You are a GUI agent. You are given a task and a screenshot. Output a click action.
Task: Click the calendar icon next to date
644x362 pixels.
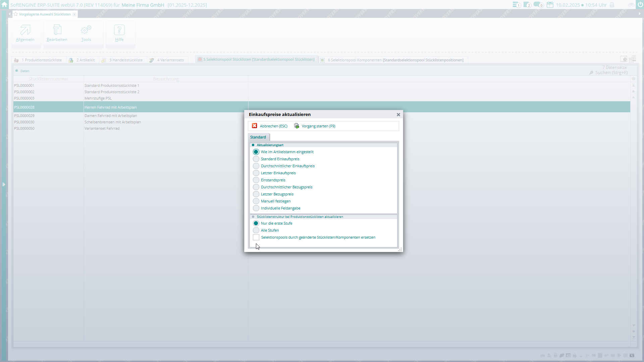tap(550, 5)
